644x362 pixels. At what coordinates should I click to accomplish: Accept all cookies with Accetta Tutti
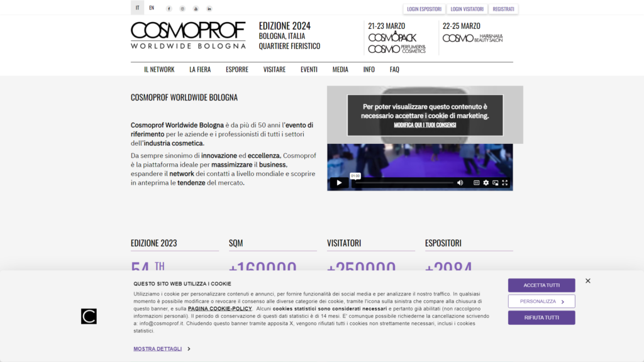point(541,285)
